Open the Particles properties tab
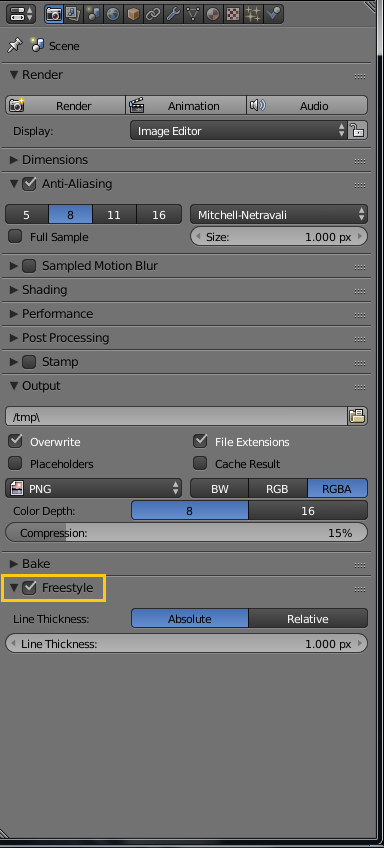Image resolution: width=384 pixels, height=848 pixels. pyautogui.click(x=253, y=14)
